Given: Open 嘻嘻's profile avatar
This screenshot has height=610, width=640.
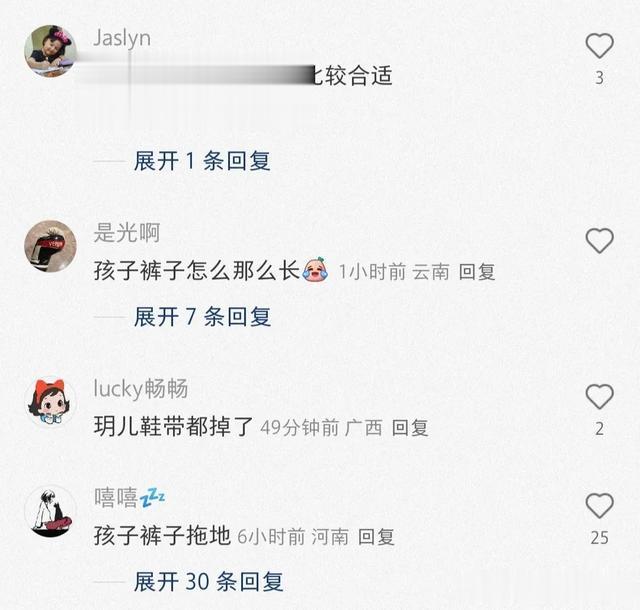Looking at the screenshot, I should click(x=51, y=512).
